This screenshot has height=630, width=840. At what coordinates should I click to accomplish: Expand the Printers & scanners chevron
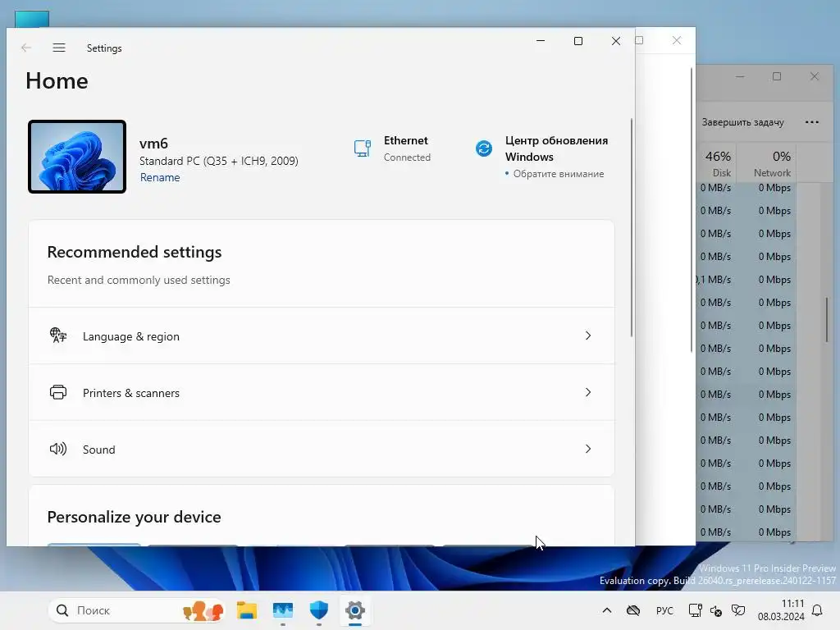pos(587,393)
